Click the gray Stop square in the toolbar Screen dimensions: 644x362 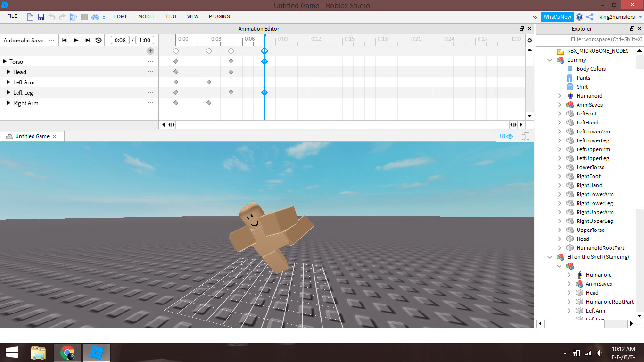click(84, 17)
